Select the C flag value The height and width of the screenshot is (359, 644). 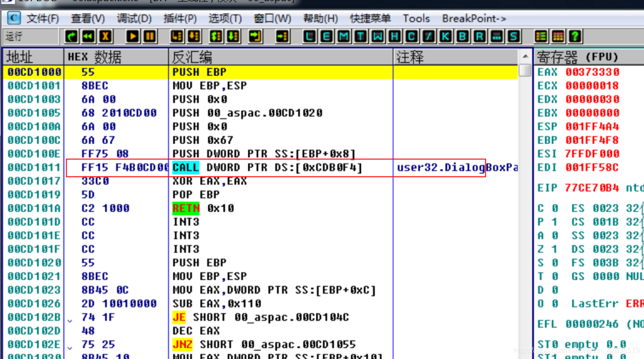[555, 208]
